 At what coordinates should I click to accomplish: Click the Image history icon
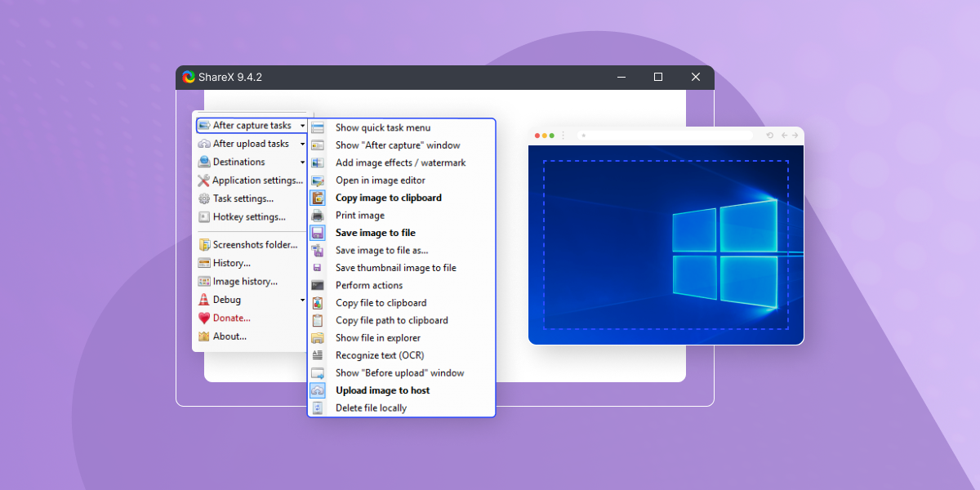204,282
